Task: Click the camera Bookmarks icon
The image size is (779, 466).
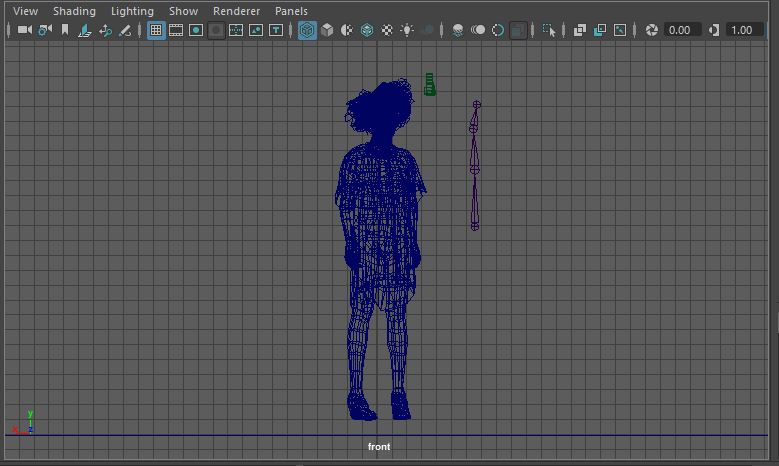Action: 65,30
